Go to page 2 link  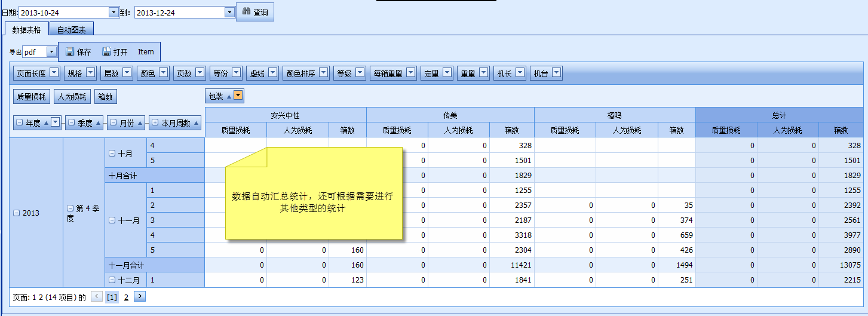tap(126, 297)
